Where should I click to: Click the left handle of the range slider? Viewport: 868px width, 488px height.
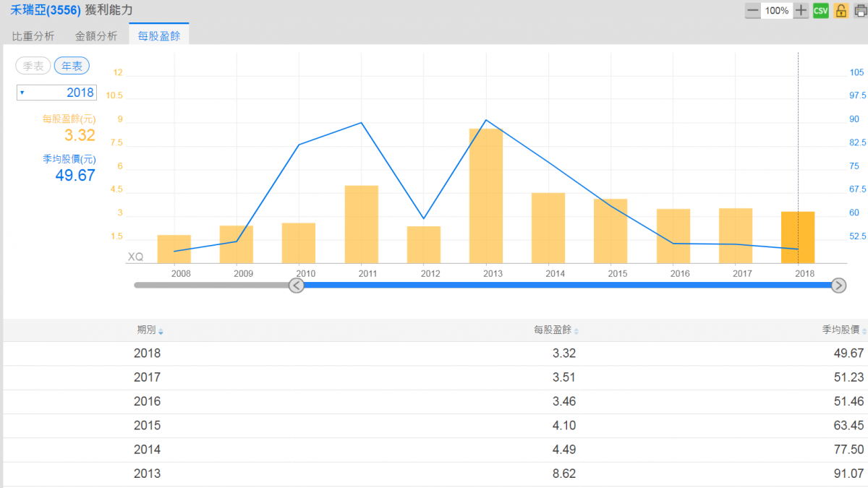click(x=297, y=286)
